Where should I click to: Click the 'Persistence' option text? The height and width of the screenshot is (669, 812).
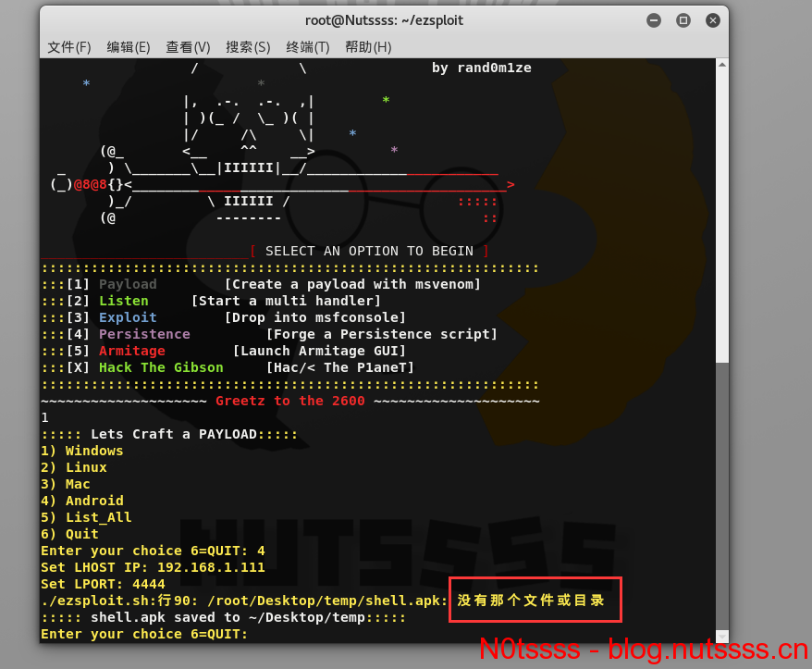tap(144, 334)
